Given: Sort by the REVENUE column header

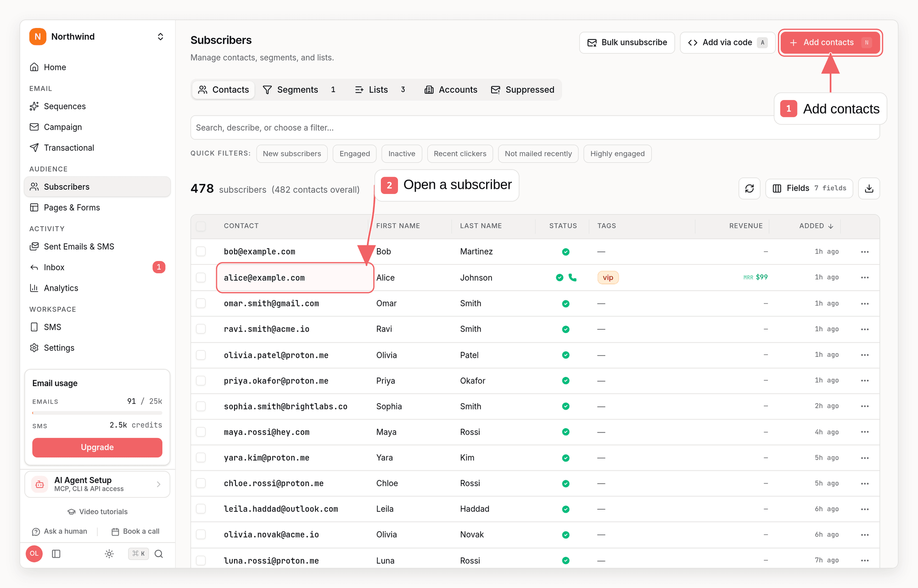Looking at the screenshot, I should point(746,226).
